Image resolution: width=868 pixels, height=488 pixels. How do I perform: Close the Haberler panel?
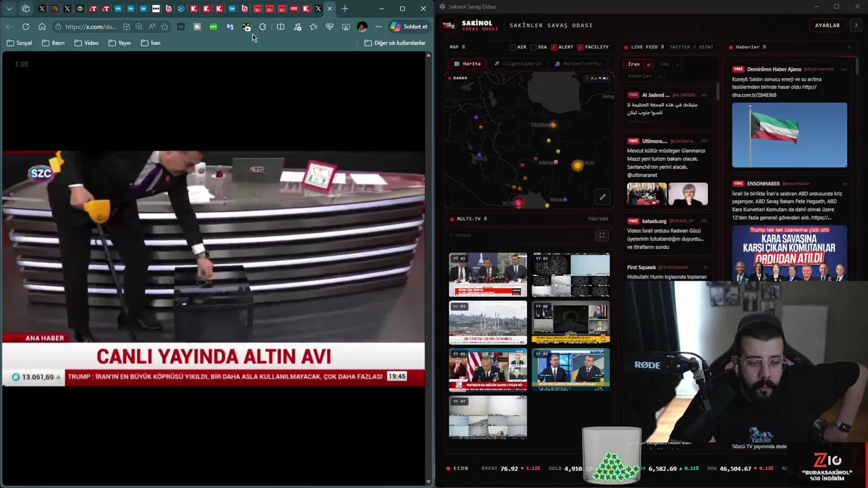pos(849,47)
